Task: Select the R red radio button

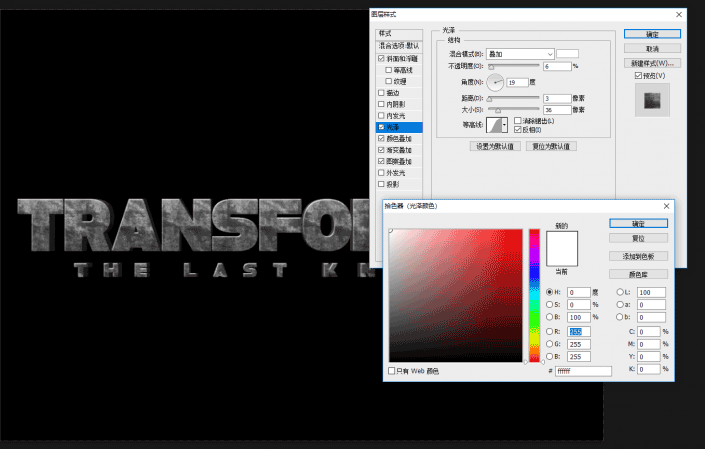Action: pyautogui.click(x=549, y=331)
